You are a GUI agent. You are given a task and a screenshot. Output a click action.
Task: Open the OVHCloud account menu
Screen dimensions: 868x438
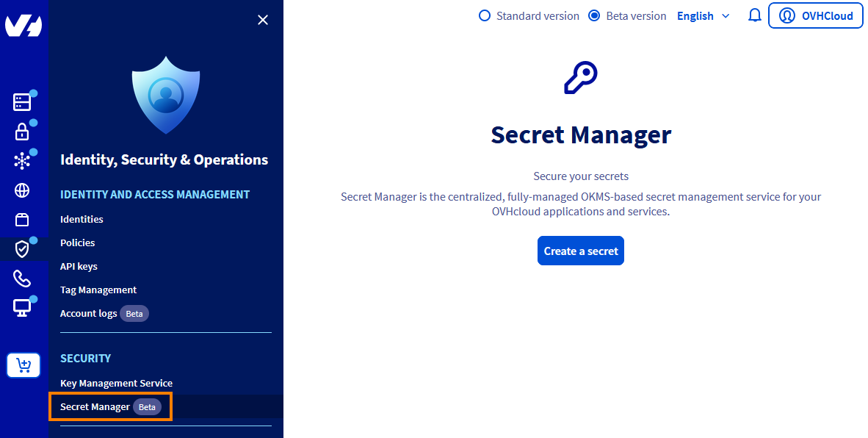pos(815,15)
